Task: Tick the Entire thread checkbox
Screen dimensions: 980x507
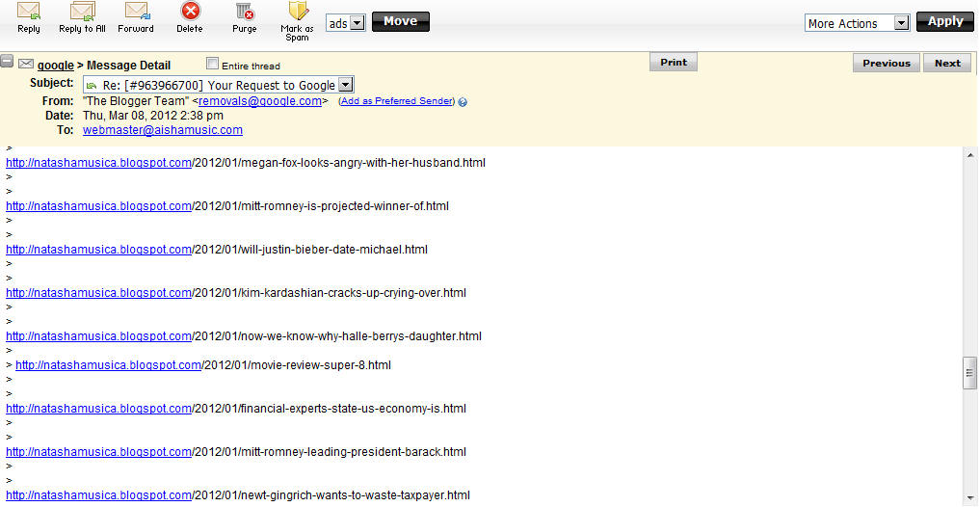Action: pyautogui.click(x=213, y=64)
